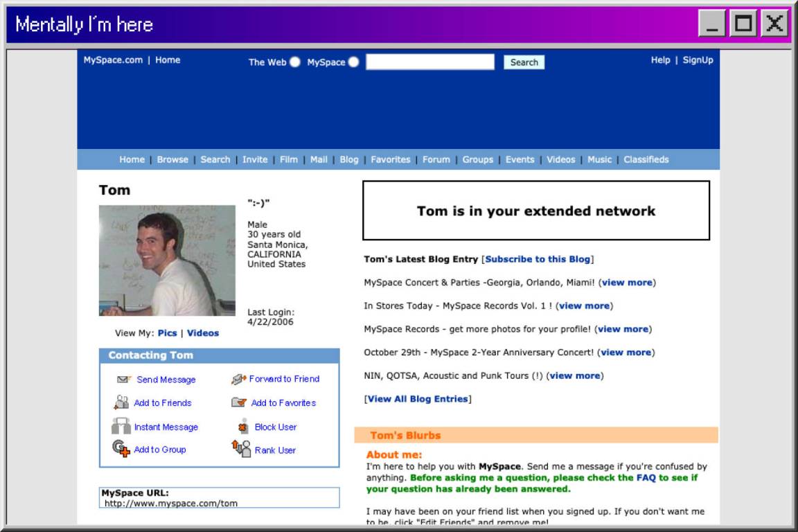The height and width of the screenshot is (532, 798).
Task: View more on In Stores Today entry
Action: click(584, 306)
